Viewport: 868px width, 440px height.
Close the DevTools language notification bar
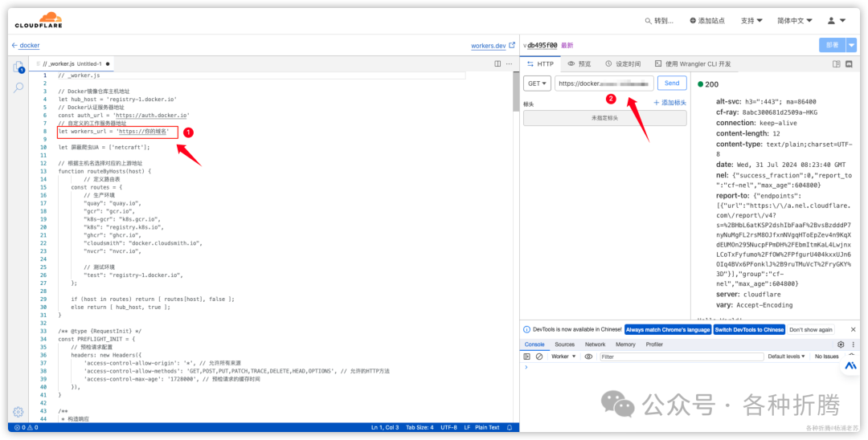[853, 329]
